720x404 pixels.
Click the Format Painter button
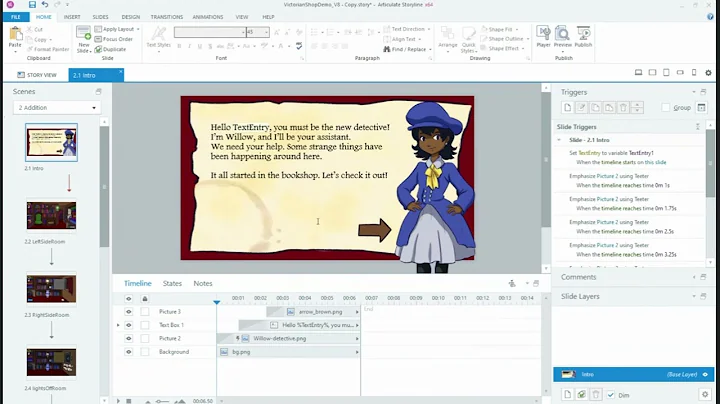click(48, 49)
